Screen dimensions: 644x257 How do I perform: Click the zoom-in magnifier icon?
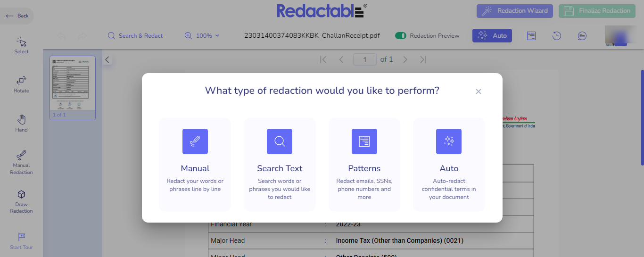tap(188, 36)
